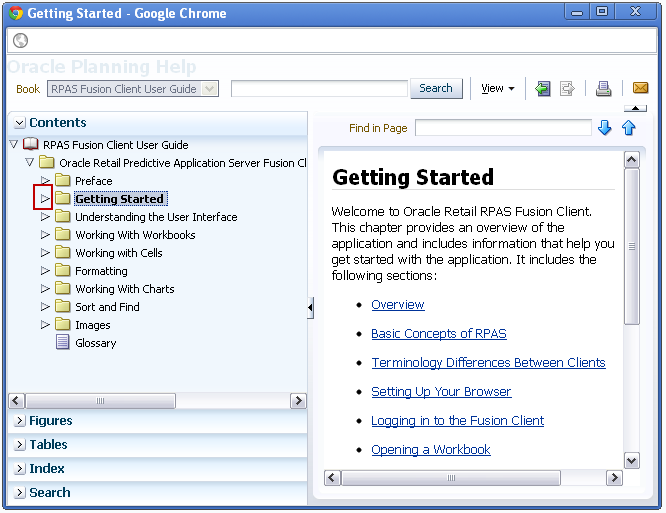Viewport: 666px width, 513px height.
Task: Click the Formatting folder icon
Action: (63, 270)
